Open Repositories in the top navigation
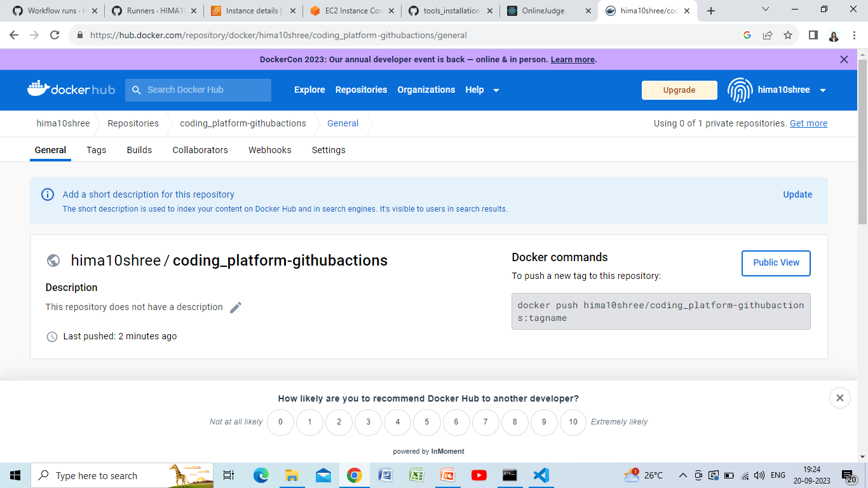This screenshot has height=488, width=868. (361, 90)
